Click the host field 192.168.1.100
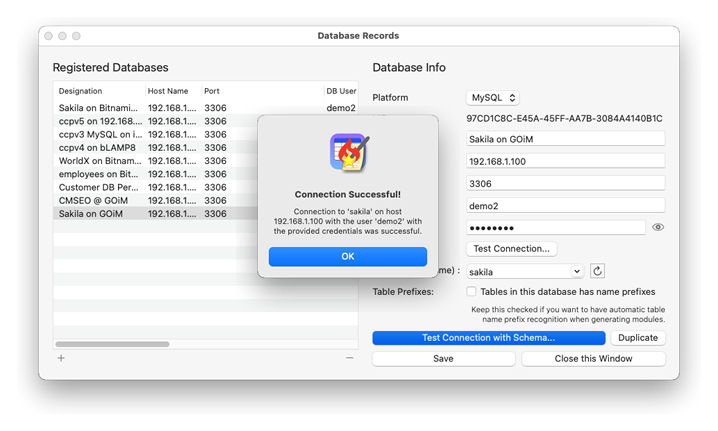Viewport: 718px width, 431px height. [566, 161]
